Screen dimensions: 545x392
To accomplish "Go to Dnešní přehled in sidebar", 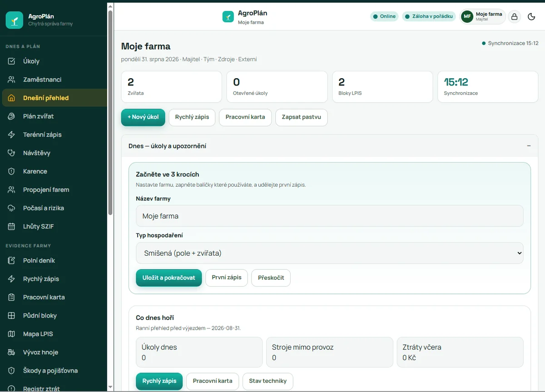I will coord(54,98).
